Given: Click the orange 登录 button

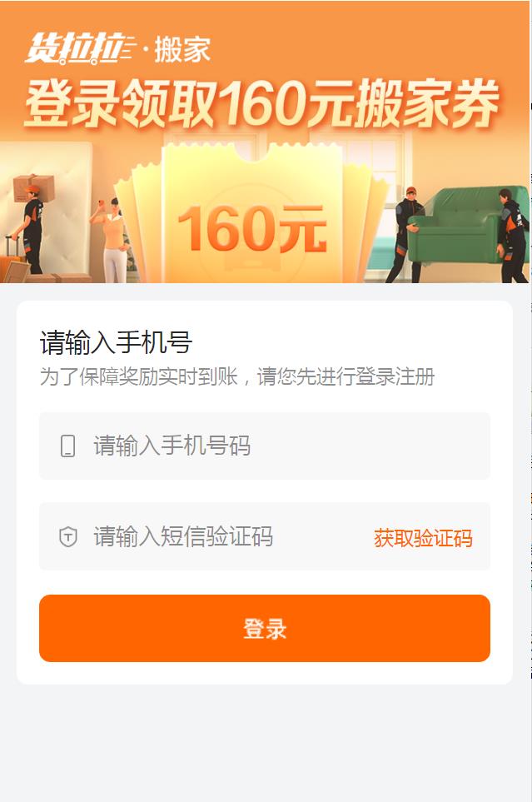Looking at the screenshot, I should pos(265,628).
